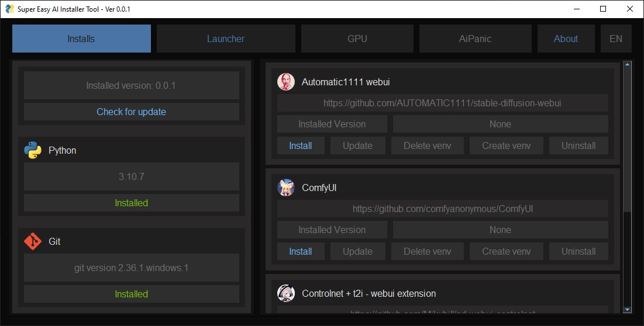Click the Git logo icon
This screenshot has width=644, height=326.
pos(33,241)
